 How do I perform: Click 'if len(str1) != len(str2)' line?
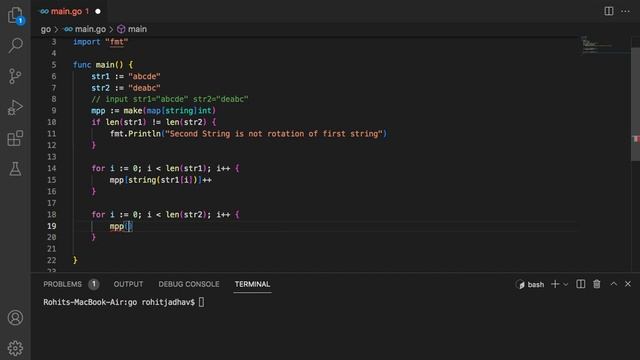(154, 122)
